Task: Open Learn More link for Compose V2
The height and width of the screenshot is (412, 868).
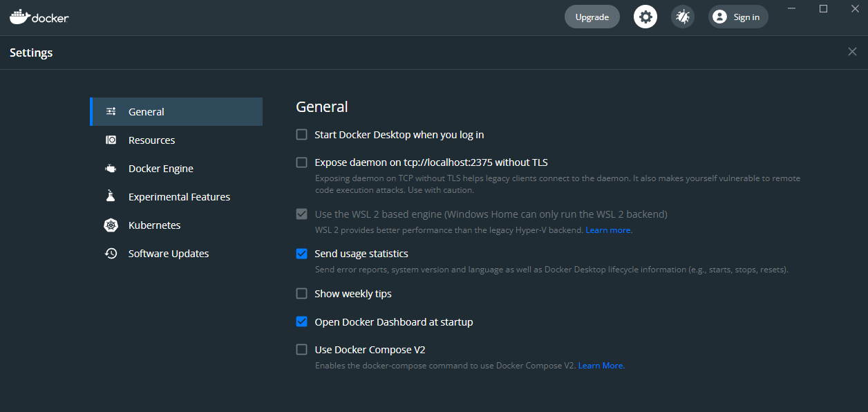Action: pos(601,365)
